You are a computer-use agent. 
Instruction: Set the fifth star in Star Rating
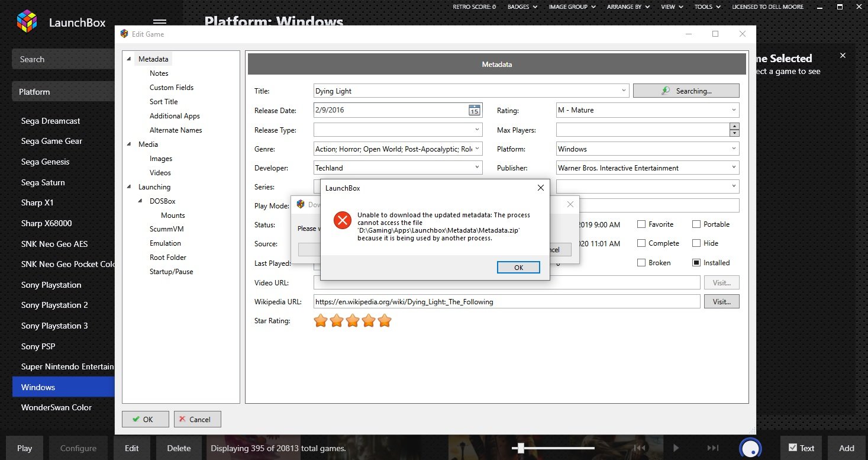(385, 321)
